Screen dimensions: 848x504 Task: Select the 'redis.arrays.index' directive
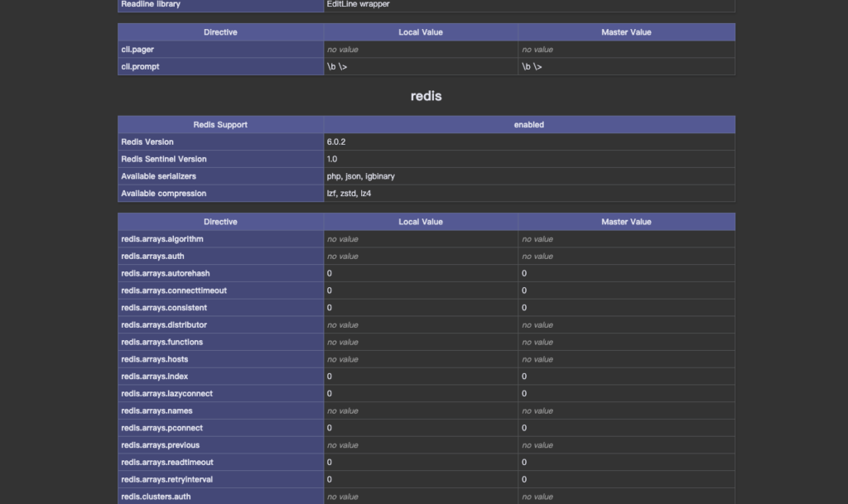[x=155, y=377]
